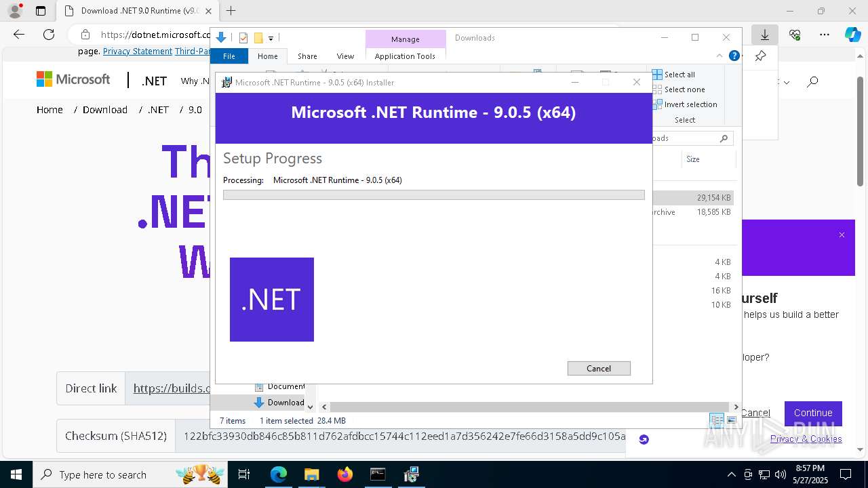Go to Download breadcrumb link

click(105, 110)
